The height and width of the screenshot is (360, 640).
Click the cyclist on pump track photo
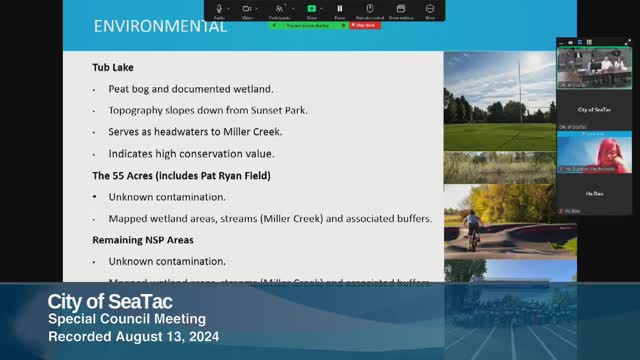pyautogui.click(x=510, y=222)
